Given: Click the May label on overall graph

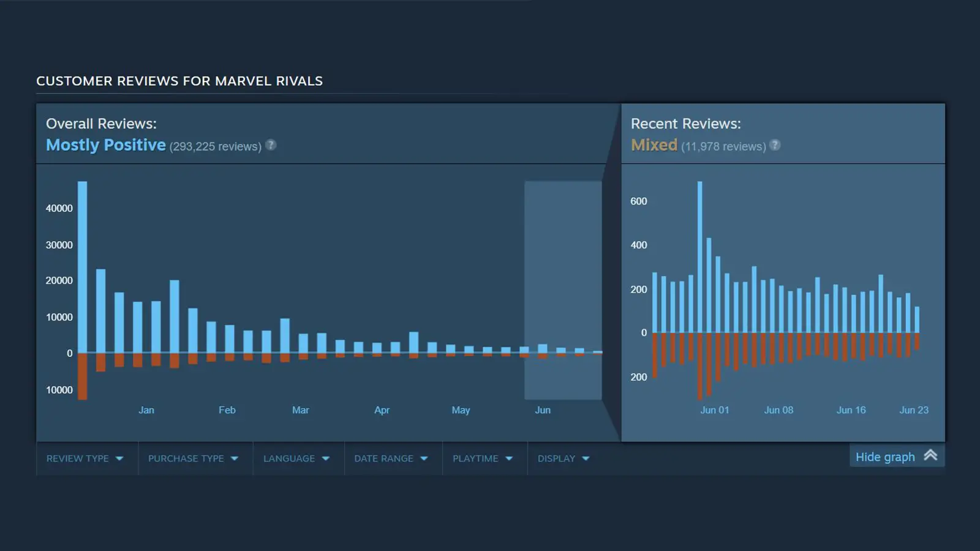Looking at the screenshot, I should point(461,410).
